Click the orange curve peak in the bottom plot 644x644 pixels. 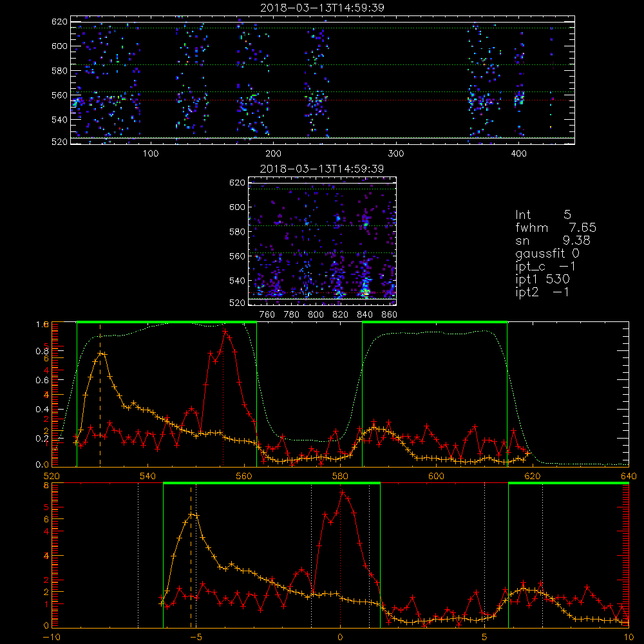click(x=191, y=514)
